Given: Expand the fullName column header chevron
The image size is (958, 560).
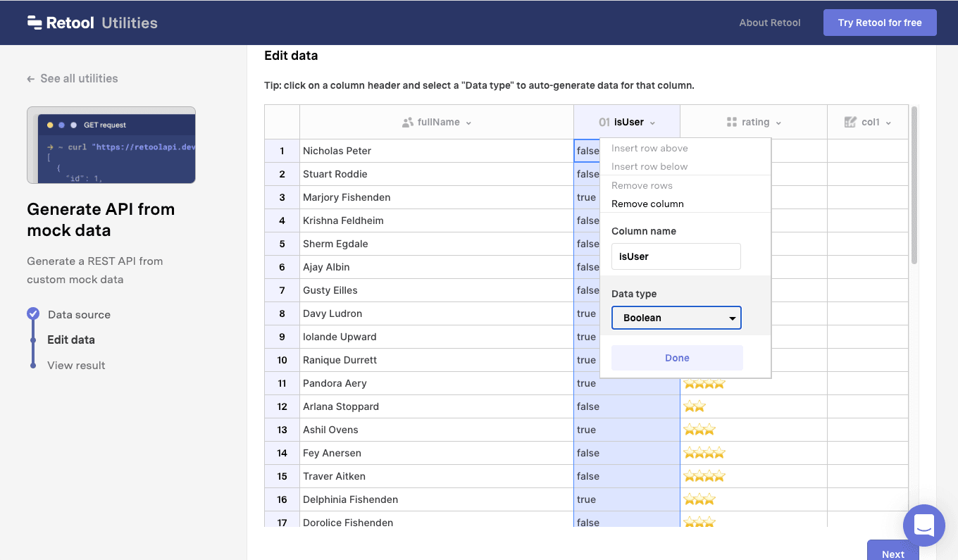Looking at the screenshot, I should (x=468, y=123).
